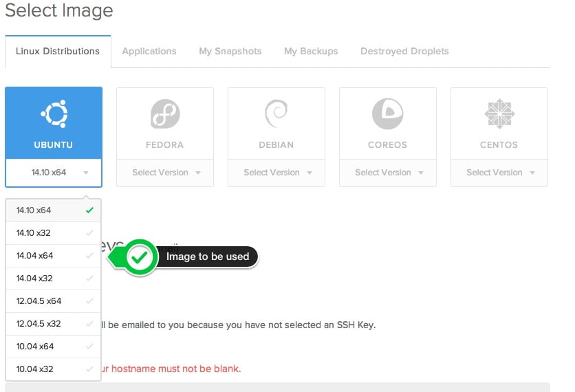Screen dimensions: 575x392
Task: Open Destroyed Droplets tab
Action: coord(404,52)
